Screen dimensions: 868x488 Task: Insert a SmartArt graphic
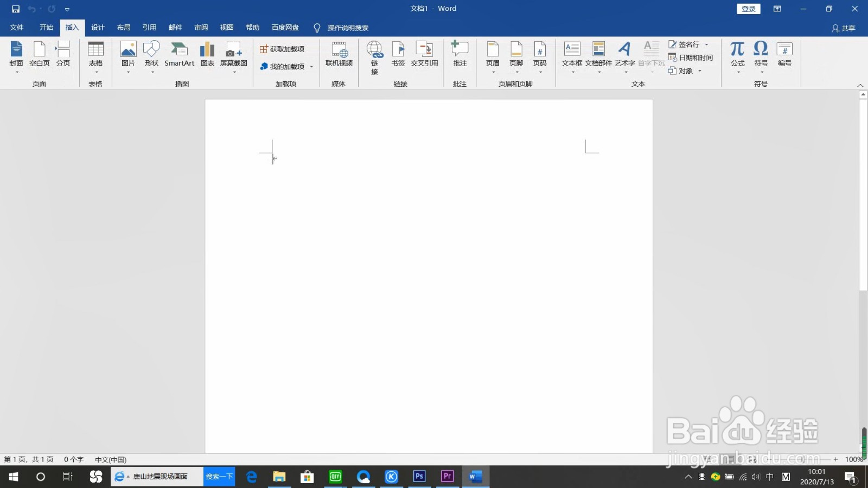(x=179, y=54)
